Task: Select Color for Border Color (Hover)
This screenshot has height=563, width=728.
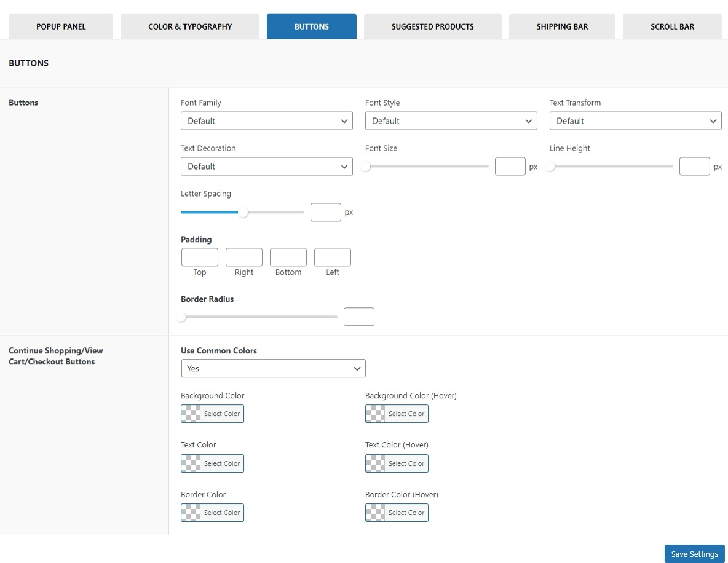Action: (397, 513)
